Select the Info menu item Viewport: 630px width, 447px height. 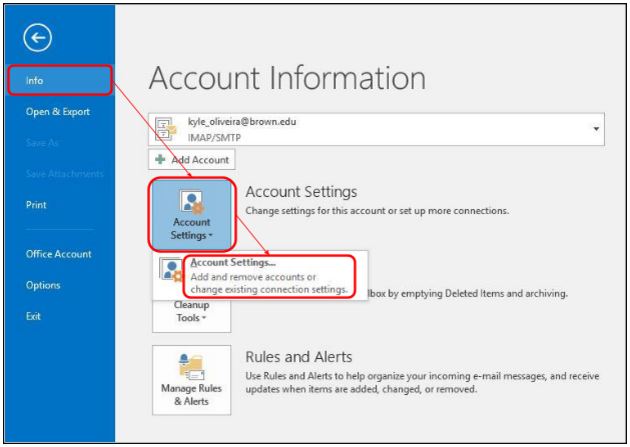click(x=59, y=81)
